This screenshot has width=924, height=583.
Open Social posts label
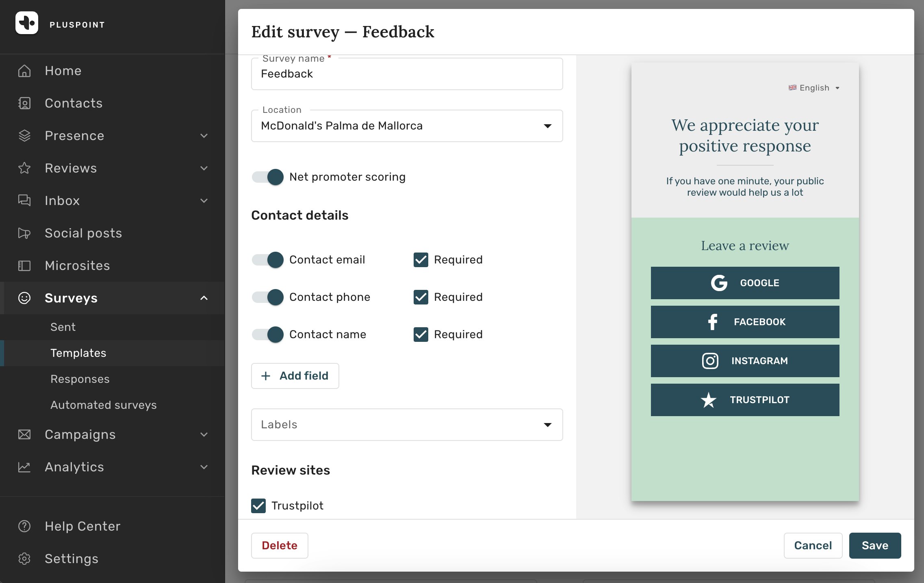[83, 233]
